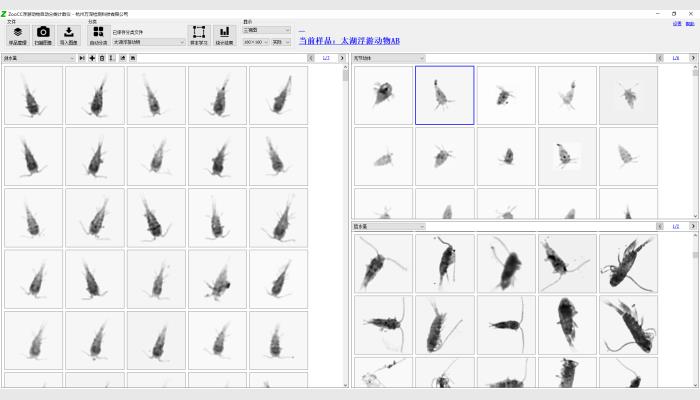Open the settings link at top right
This screenshot has height=400, width=700.
[x=677, y=23]
